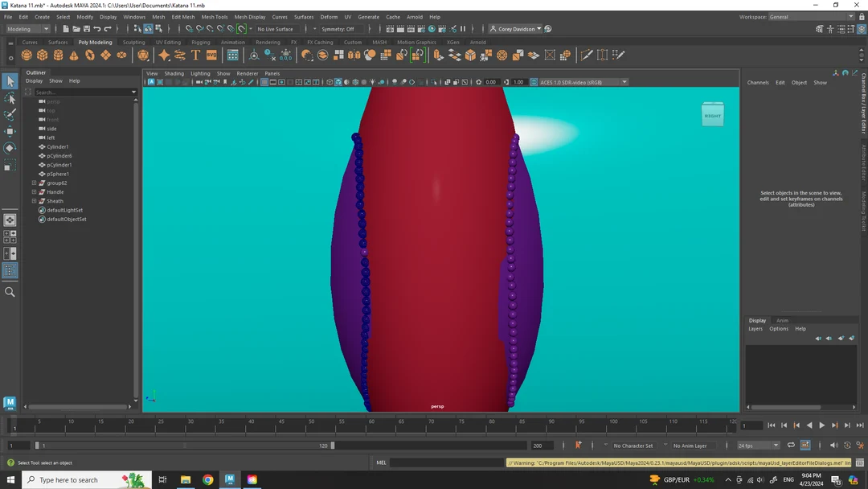The width and height of the screenshot is (868, 489).
Task: Select the Select Tool in the left toolbox
Action: (x=10, y=80)
